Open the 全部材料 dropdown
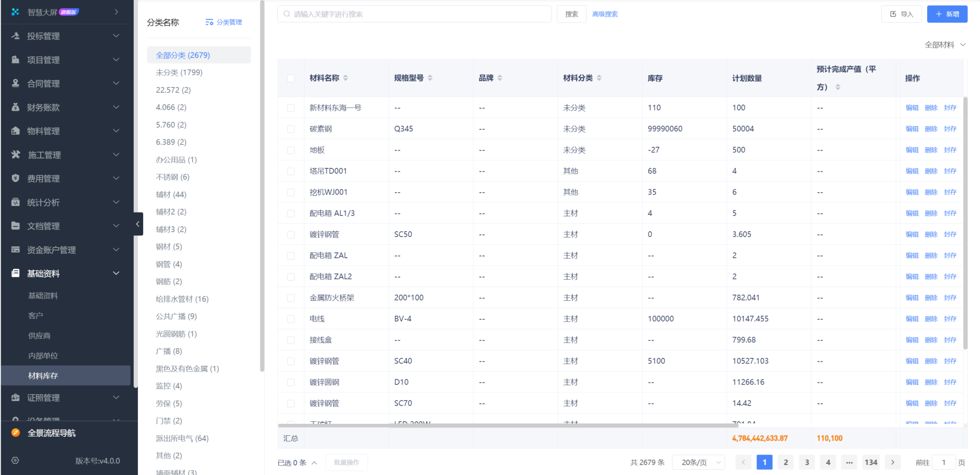The height and width of the screenshot is (475, 980). coord(946,45)
